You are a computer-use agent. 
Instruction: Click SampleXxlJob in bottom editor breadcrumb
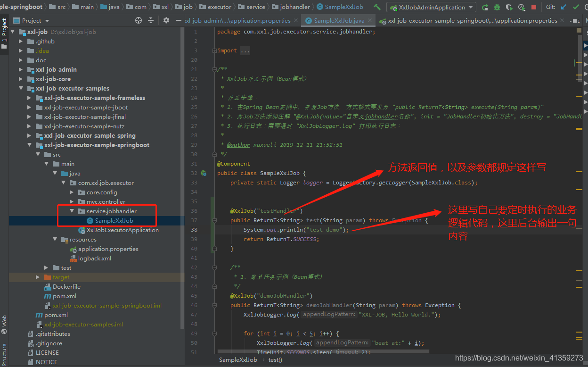pos(238,359)
